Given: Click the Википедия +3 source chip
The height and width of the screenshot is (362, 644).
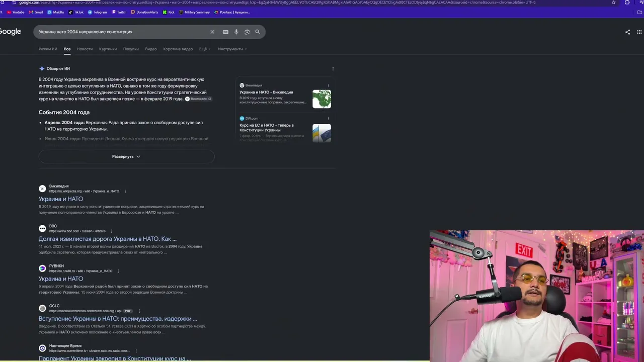Looking at the screenshot, I should (199, 99).
